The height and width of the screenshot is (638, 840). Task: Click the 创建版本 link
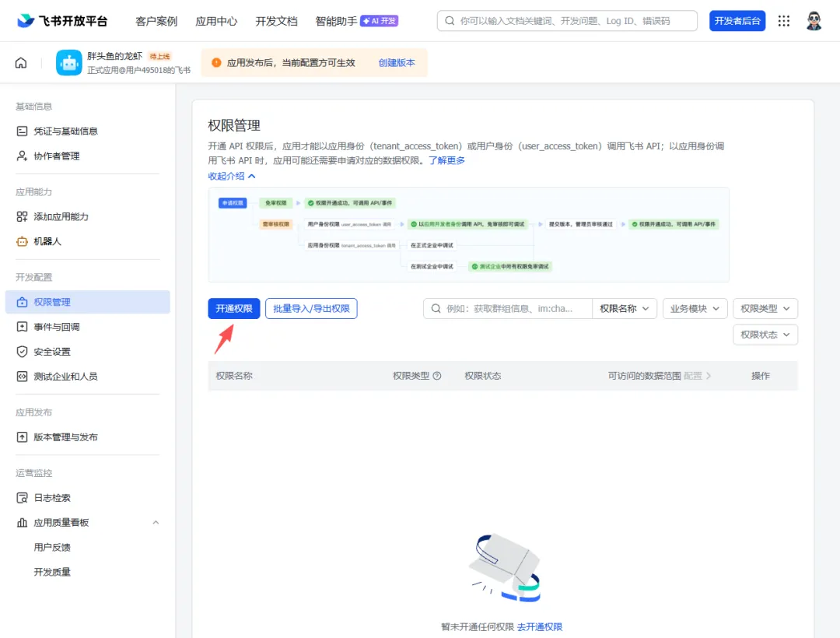[397, 63]
